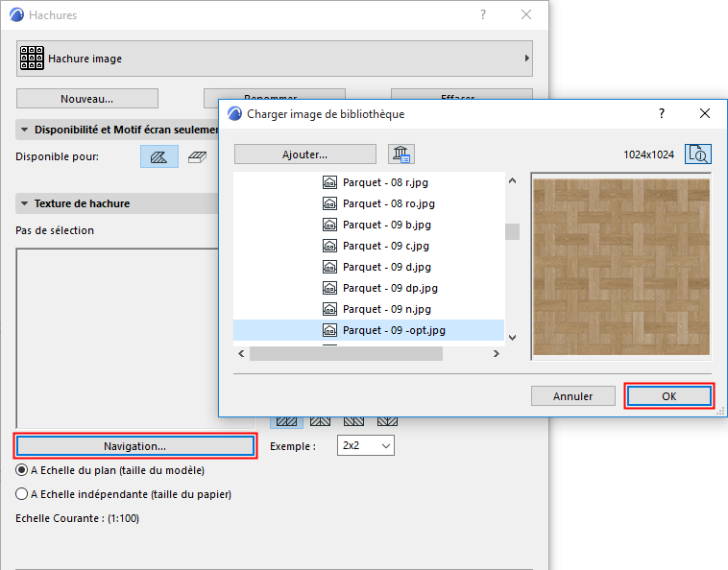Click the Navigation... button
The image size is (728, 570).
134,446
